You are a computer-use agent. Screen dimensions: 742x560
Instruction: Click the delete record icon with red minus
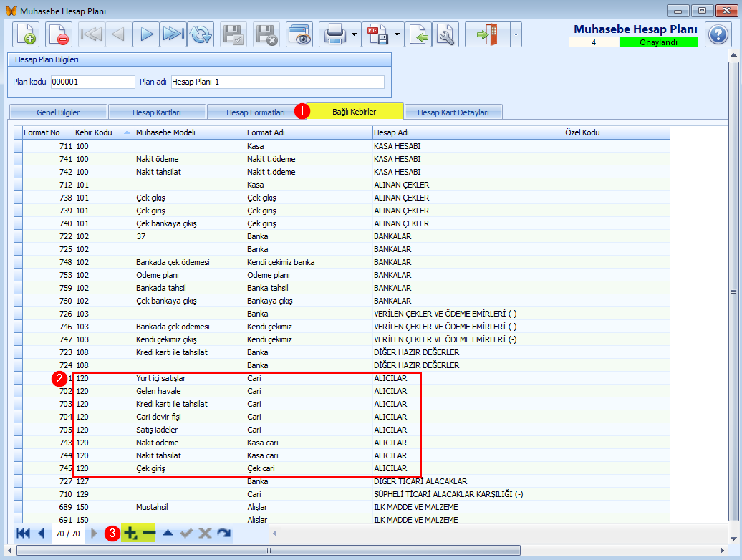[59, 34]
